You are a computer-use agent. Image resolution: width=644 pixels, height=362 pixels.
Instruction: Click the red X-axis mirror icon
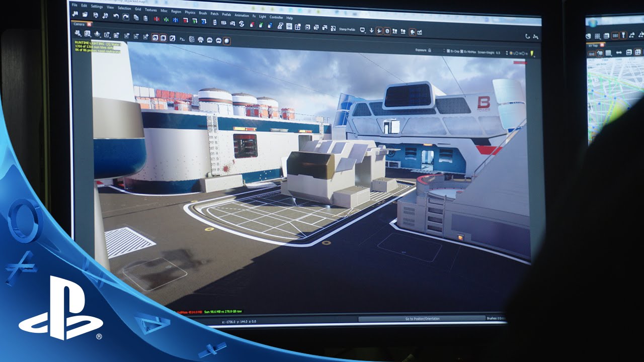(x=156, y=18)
